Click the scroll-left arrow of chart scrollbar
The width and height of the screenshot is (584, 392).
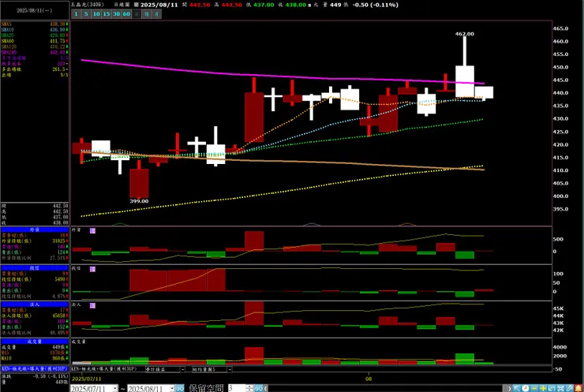pos(265,388)
